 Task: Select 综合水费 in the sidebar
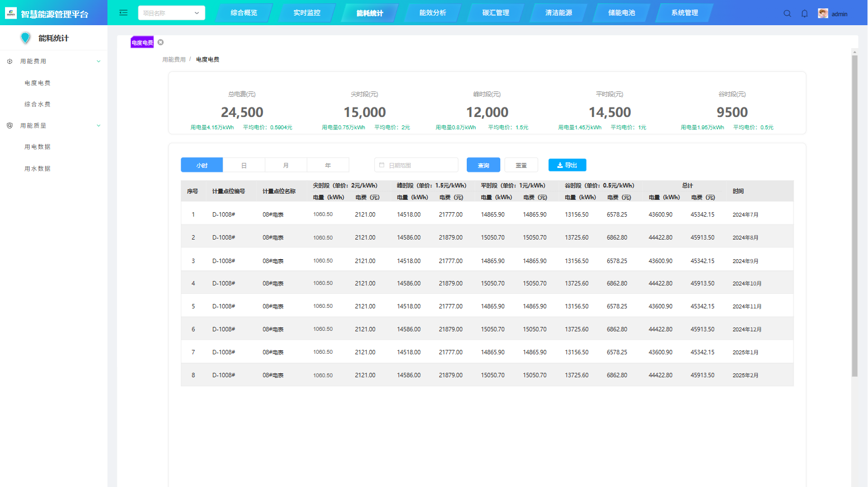pos(37,104)
